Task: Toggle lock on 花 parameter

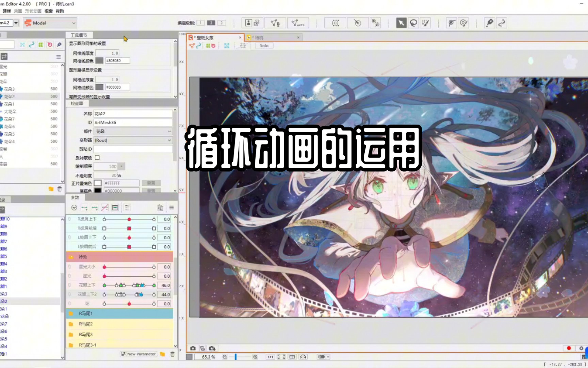Action: pos(70,304)
